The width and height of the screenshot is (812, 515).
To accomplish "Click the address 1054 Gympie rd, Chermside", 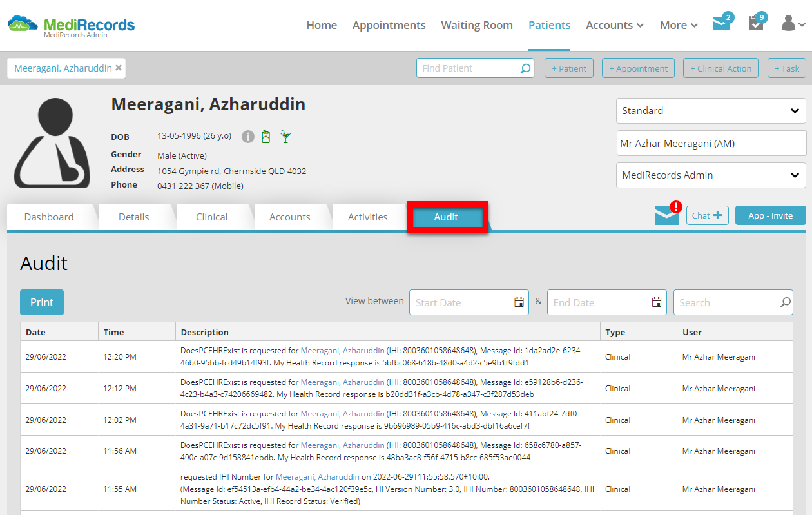I will (x=232, y=171).
